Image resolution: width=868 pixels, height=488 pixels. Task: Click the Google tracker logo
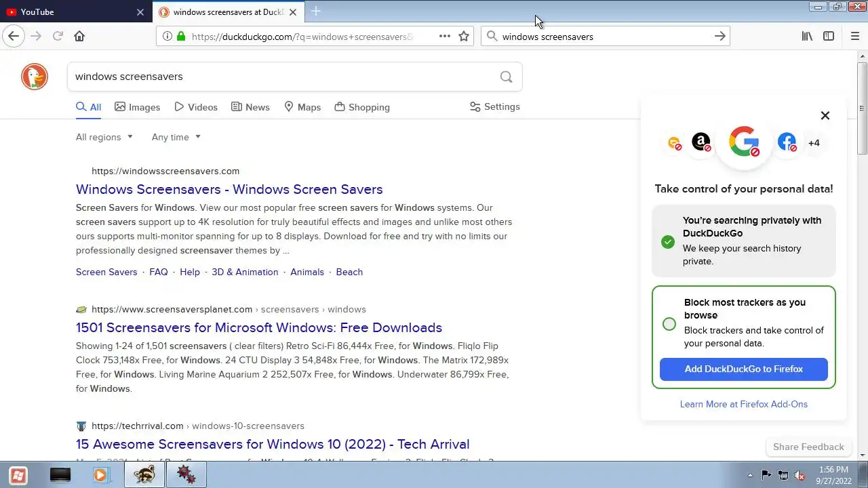coord(744,142)
